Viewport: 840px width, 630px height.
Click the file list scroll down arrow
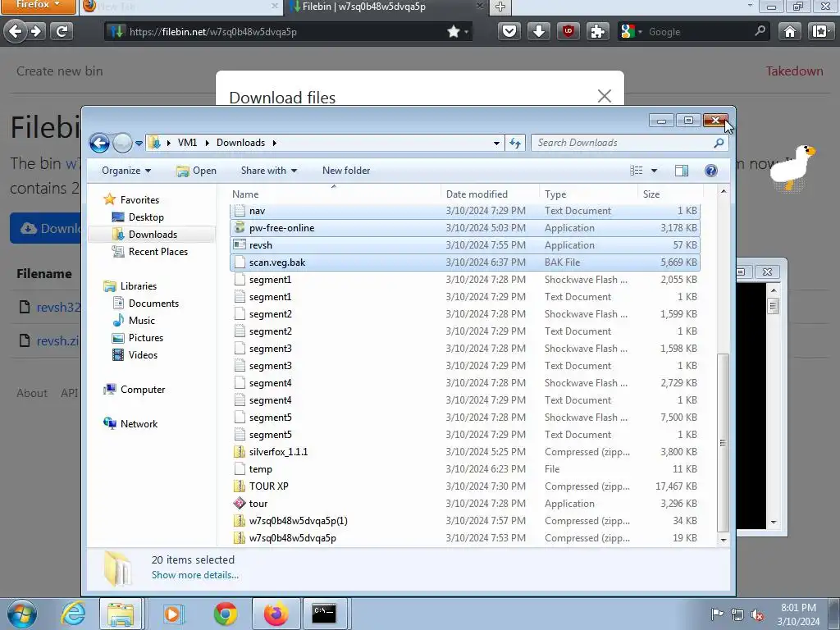(724, 540)
